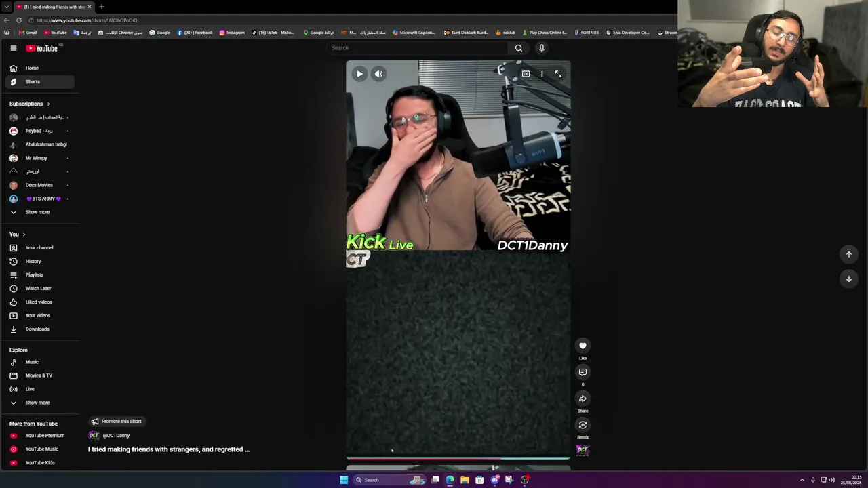Viewport: 868px width, 488px height.
Task: Open the Instagram bookmark
Action: tap(232, 33)
